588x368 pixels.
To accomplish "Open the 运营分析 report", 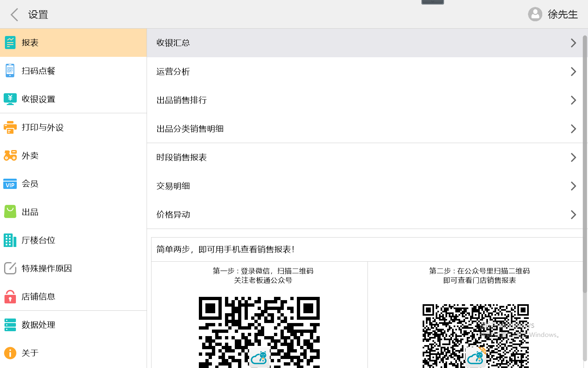I will (x=365, y=72).
